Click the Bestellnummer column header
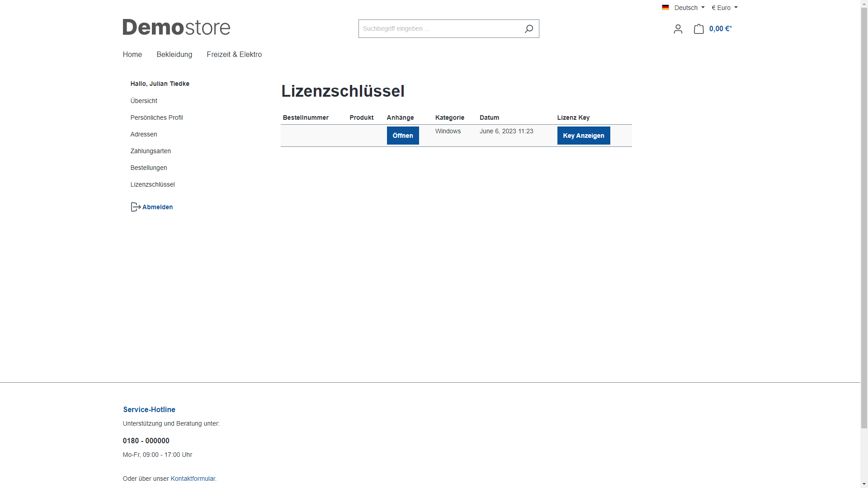Image resolution: width=868 pixels, height=488 pixels. click(306, 117)
